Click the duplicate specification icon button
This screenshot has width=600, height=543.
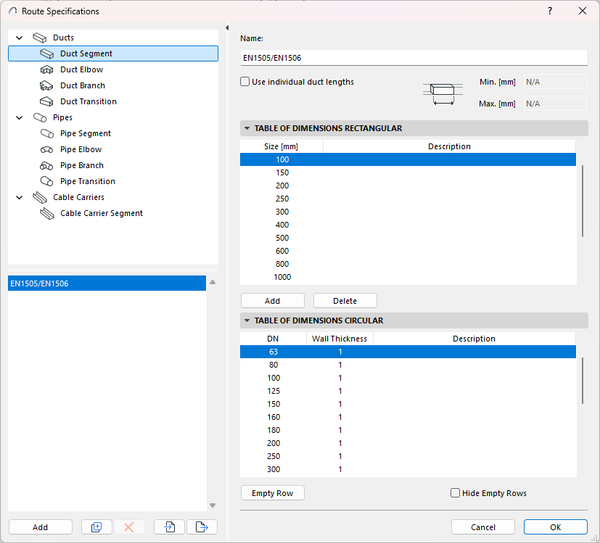(97, 527)
